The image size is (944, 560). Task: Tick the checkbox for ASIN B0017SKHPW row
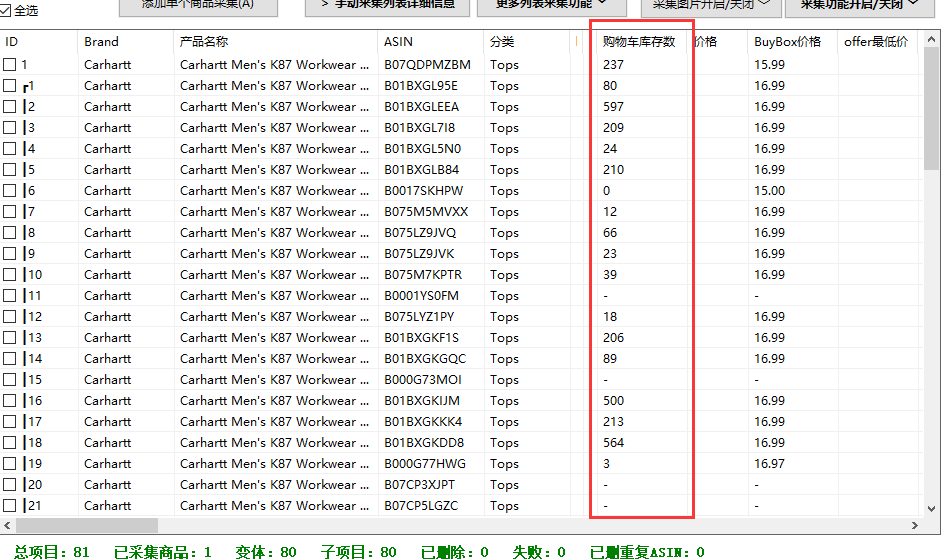[x=9, y=191]
